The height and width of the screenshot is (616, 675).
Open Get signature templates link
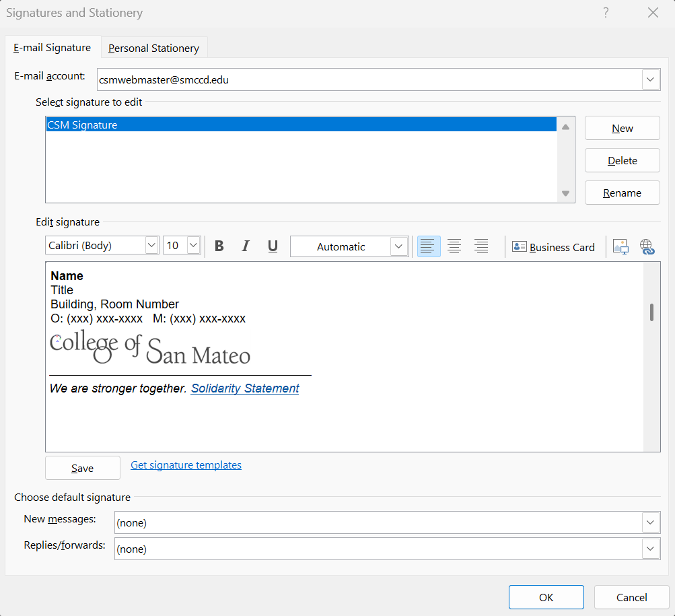point(186,465)
